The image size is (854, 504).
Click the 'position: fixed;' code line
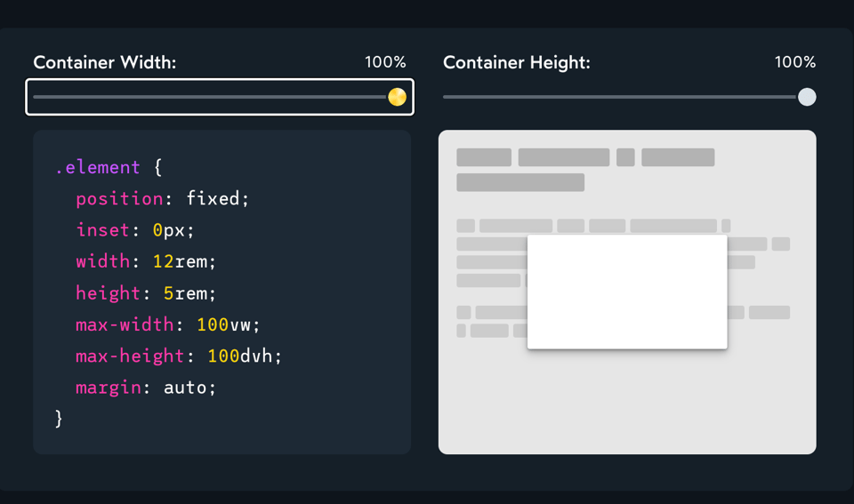[162, 198]
